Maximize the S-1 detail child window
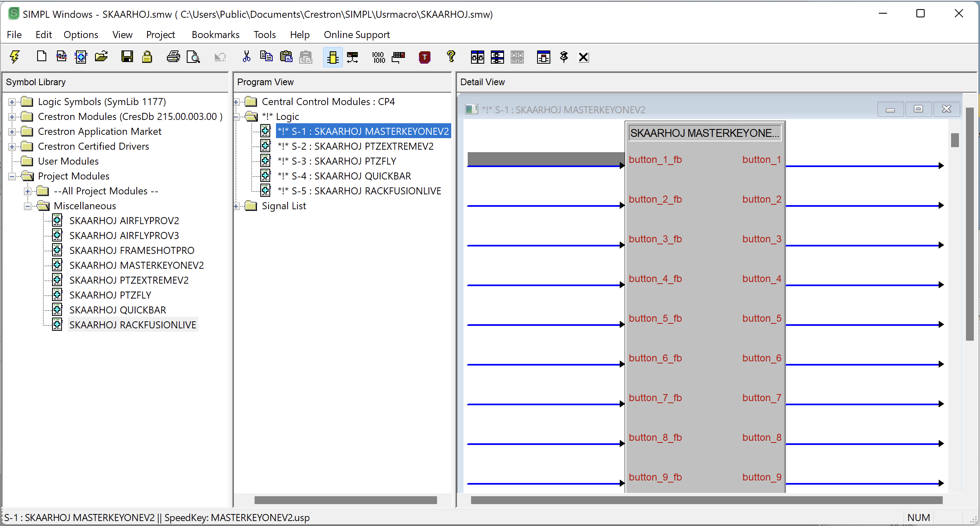980x526 pixels. (918, 109)
